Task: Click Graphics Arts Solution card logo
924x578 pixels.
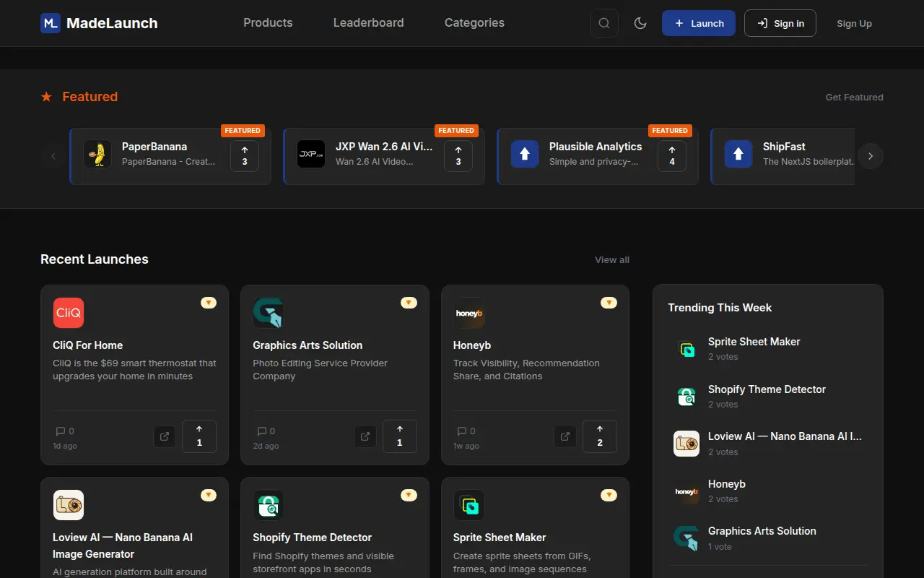Action: click(269, 313)
